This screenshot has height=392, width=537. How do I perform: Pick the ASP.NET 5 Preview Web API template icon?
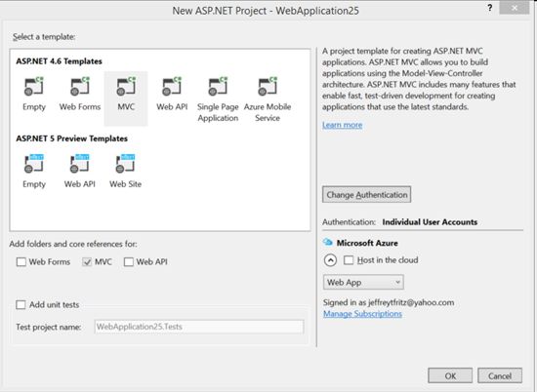point(79,164)
